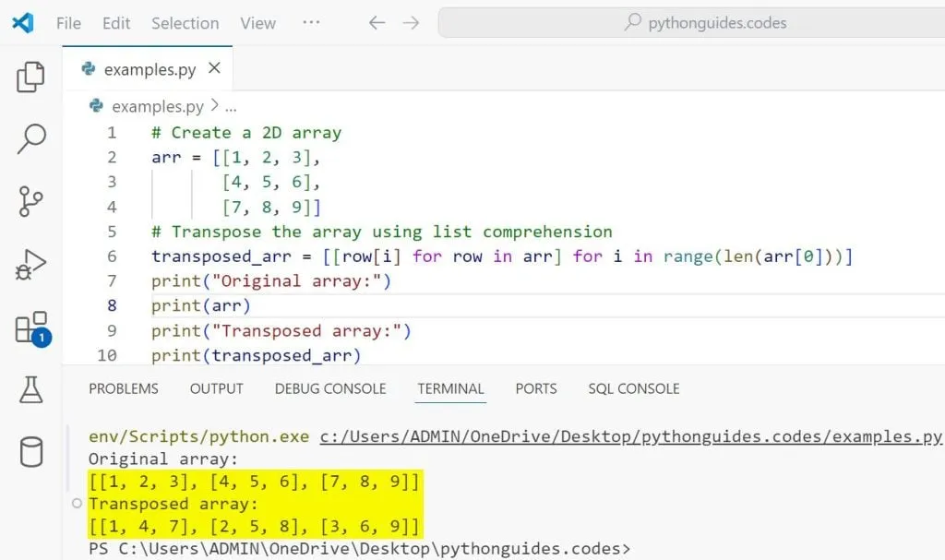Navigate forward with the right arrow
Image resolution: width=945 pixels, height=560 pixels.
coord(411,23)
